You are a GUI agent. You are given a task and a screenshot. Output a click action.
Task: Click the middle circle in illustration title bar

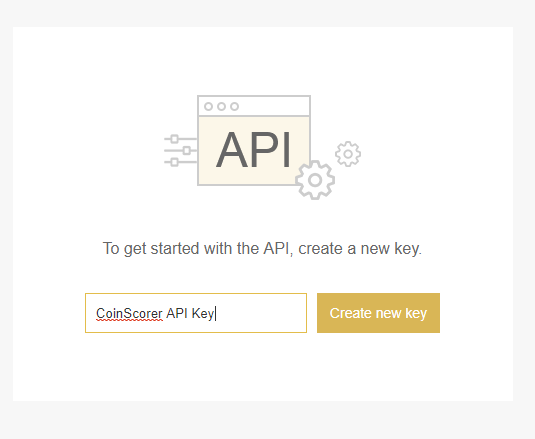221,106
